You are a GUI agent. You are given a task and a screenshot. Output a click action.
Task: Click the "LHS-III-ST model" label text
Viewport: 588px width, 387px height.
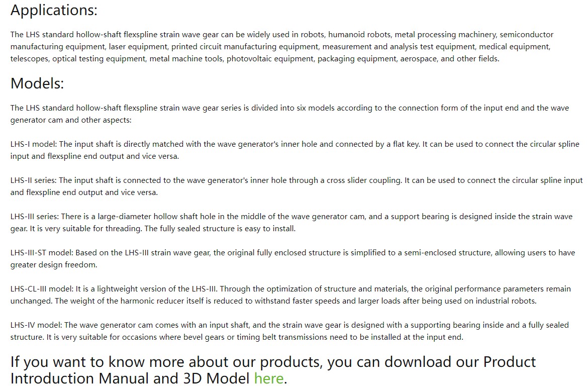41,253
